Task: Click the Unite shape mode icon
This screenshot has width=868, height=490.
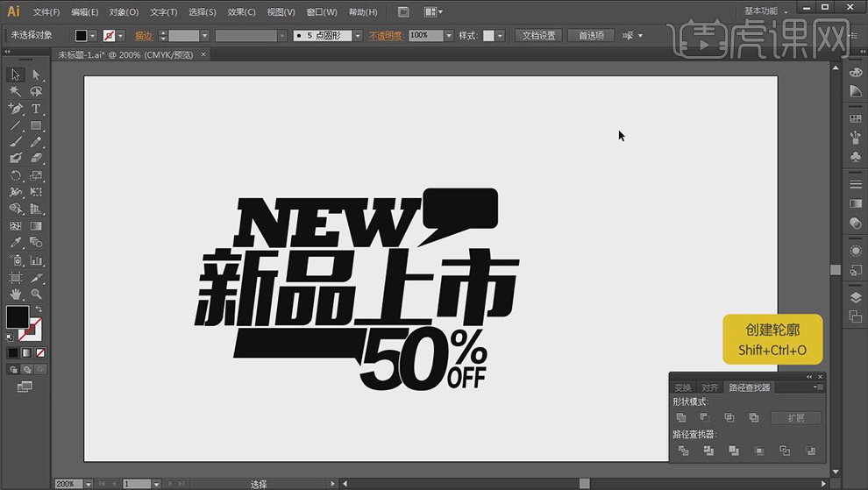Action: [x=682, y=418]
